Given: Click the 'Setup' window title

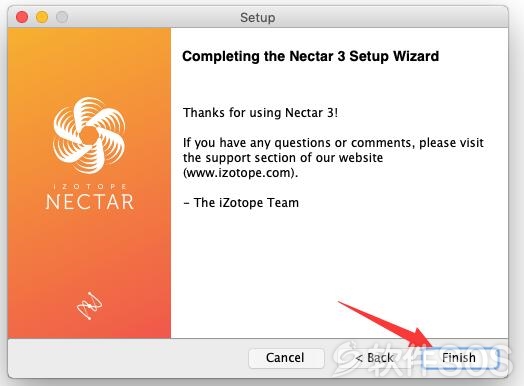Looking at the screenshot, I should coord(258,17).
